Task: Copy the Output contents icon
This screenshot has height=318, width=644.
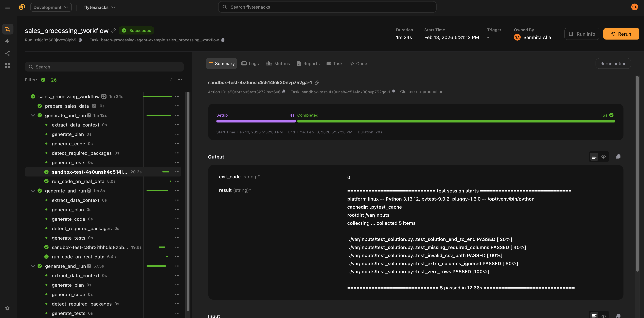Action: coord(618,157)
